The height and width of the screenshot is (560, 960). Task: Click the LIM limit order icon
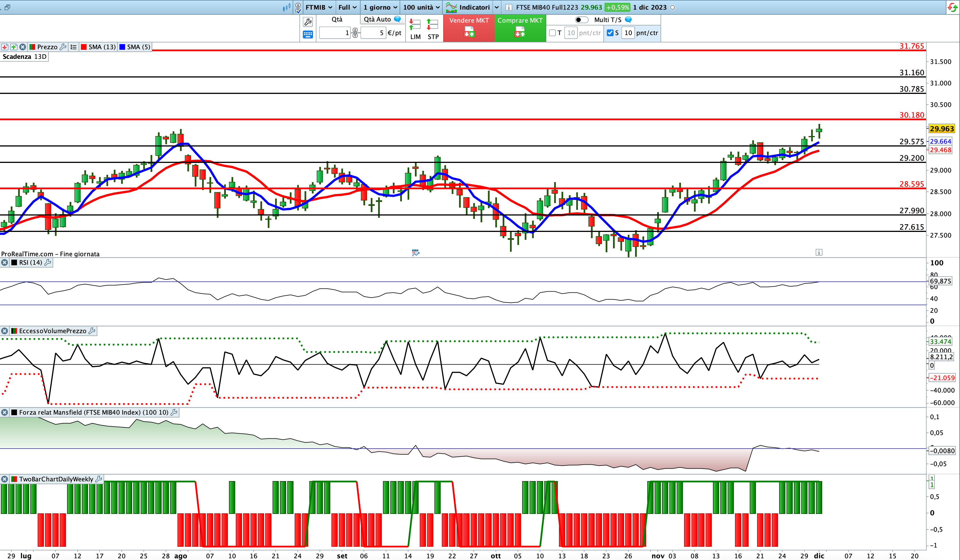tap(415, 29)
